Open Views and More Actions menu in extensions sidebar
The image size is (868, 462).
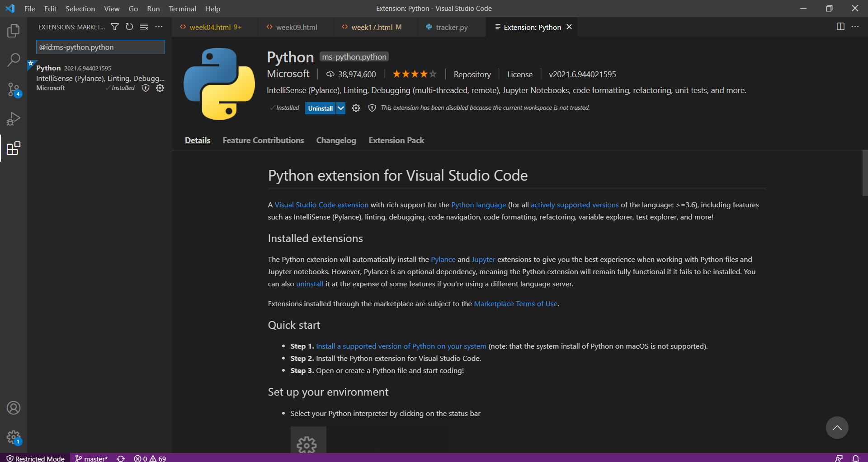(x=159, y=27)
